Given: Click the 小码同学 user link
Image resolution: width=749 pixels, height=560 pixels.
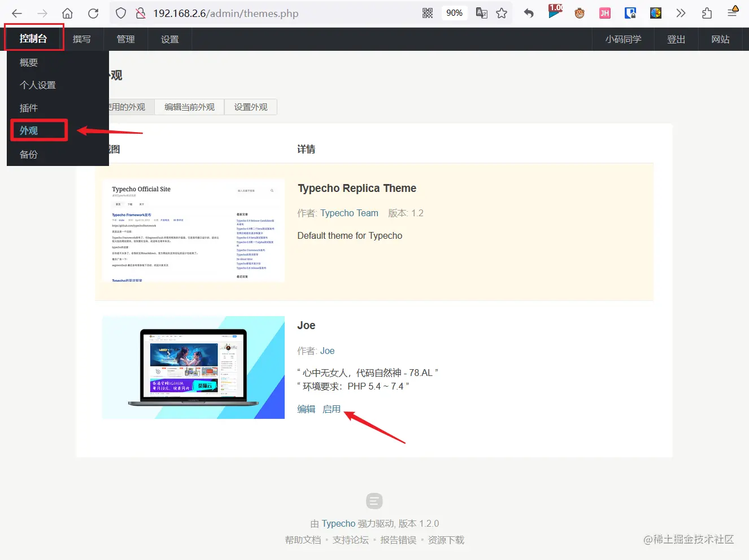Looking at the screenshot, I should 624,39.
